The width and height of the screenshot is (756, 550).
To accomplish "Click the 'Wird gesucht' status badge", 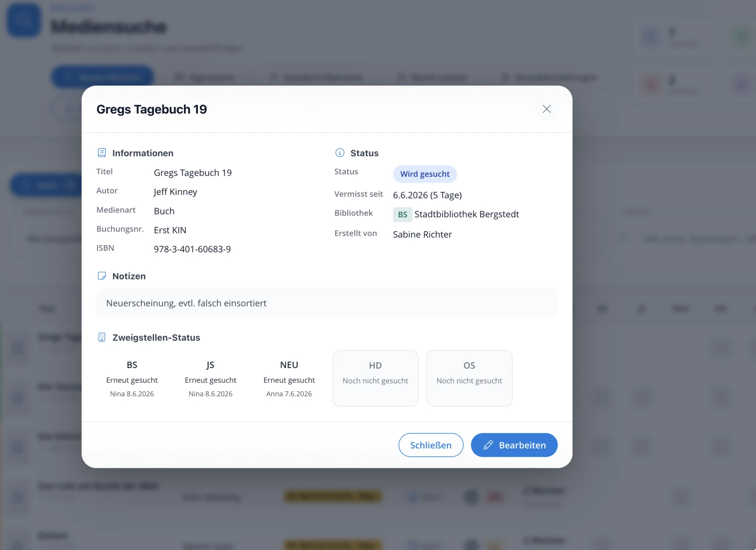I will 425,174.
